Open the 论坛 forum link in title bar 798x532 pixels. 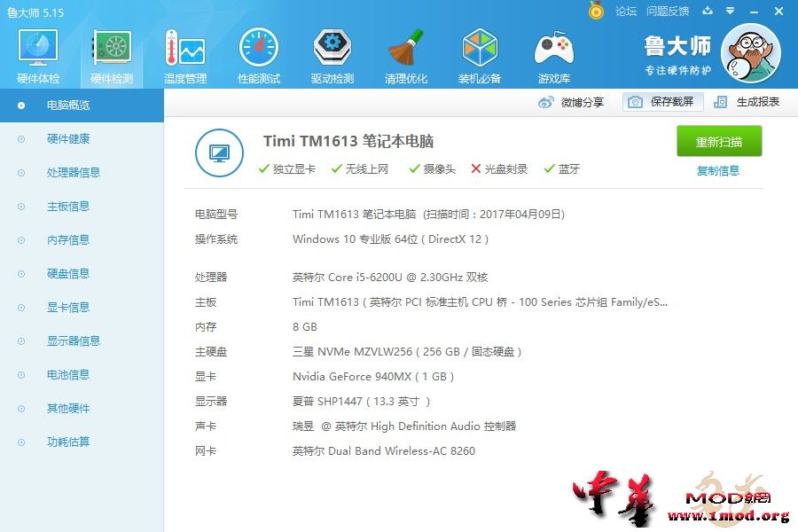coord(626,12)
